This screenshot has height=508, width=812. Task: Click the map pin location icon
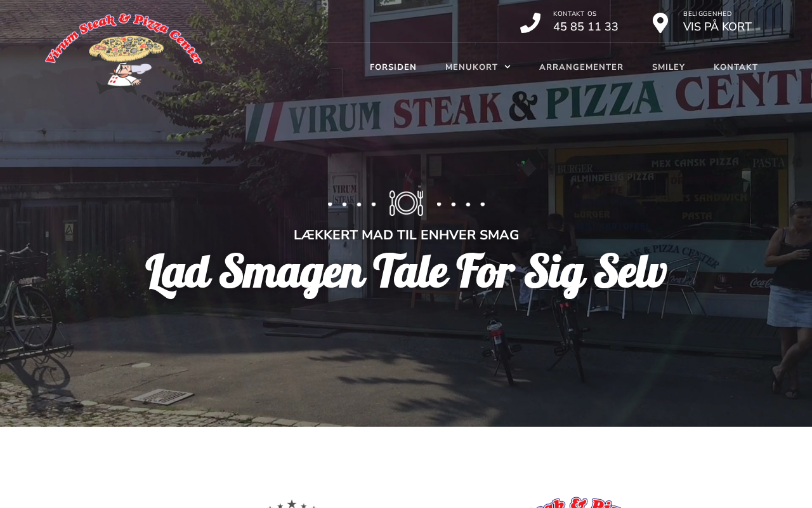(660, 23)
